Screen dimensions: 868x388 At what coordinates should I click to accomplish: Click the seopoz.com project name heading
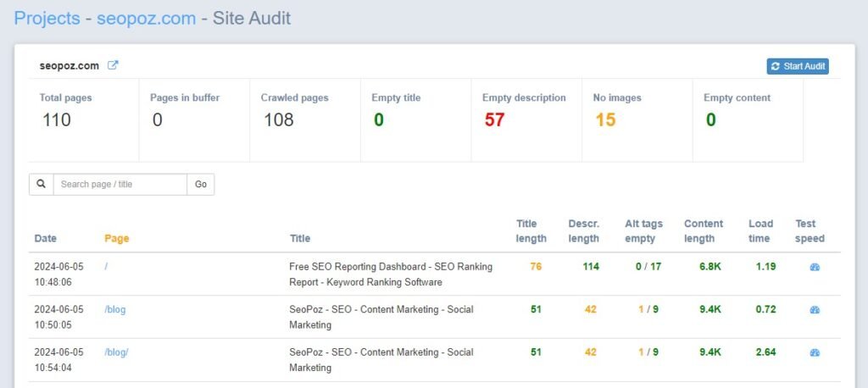[x=70, y=66]
